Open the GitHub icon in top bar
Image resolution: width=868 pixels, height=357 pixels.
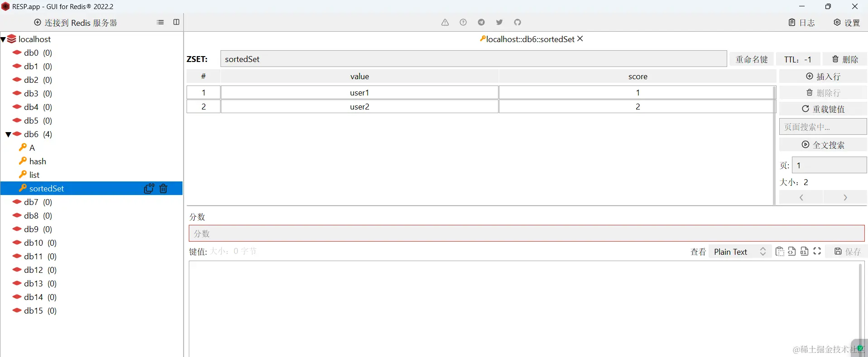click(x=518, y=22)
